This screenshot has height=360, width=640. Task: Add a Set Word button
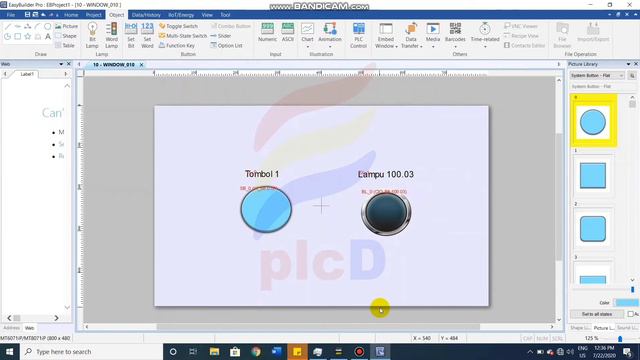point(147,35)
